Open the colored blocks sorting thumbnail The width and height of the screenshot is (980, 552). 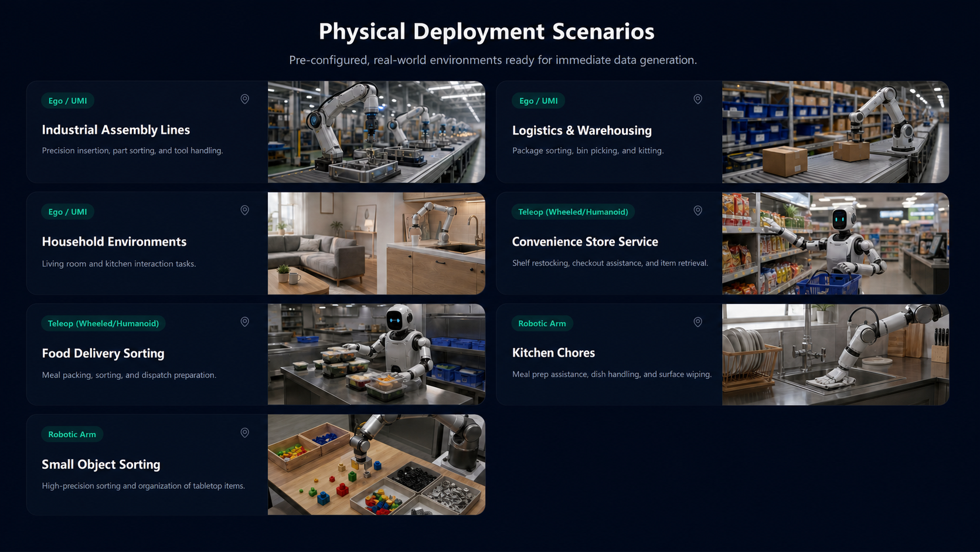pos(376,465)
